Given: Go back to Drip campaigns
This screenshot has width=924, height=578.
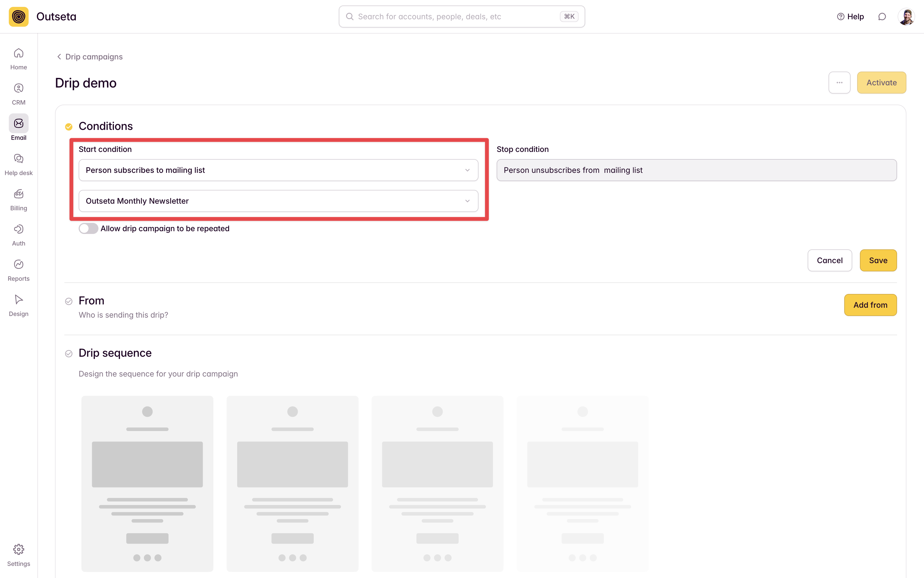Looking at the screenshot, I should pos(90,57).
